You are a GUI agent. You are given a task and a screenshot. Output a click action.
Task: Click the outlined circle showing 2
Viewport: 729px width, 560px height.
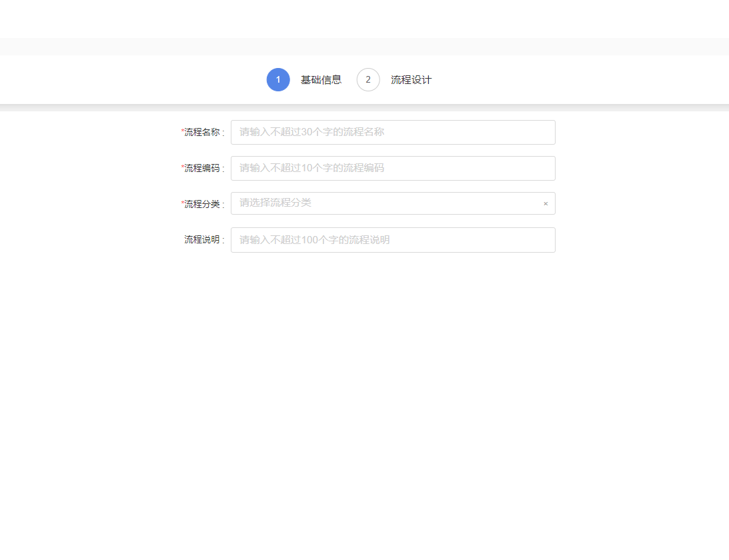pyautogui.click(x=368, y=79)
